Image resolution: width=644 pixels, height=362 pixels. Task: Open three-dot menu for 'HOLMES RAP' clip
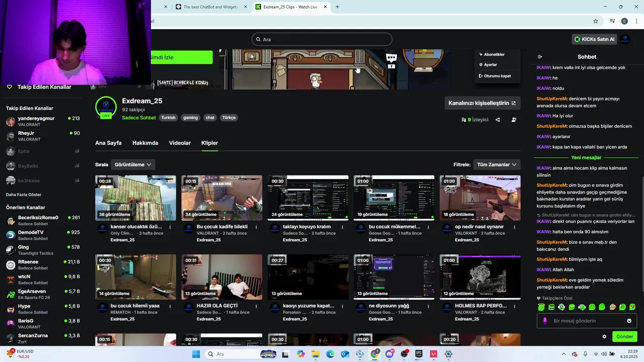514,306
